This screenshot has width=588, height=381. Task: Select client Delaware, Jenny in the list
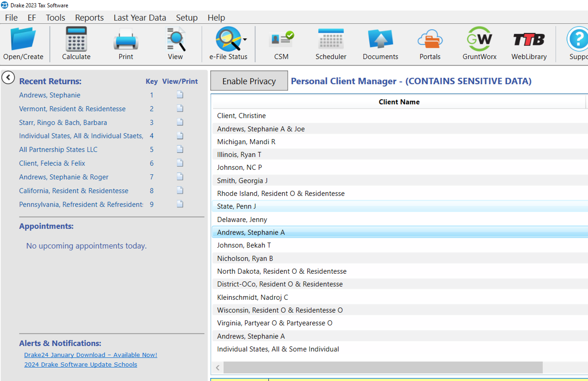[x=242, y=219]
